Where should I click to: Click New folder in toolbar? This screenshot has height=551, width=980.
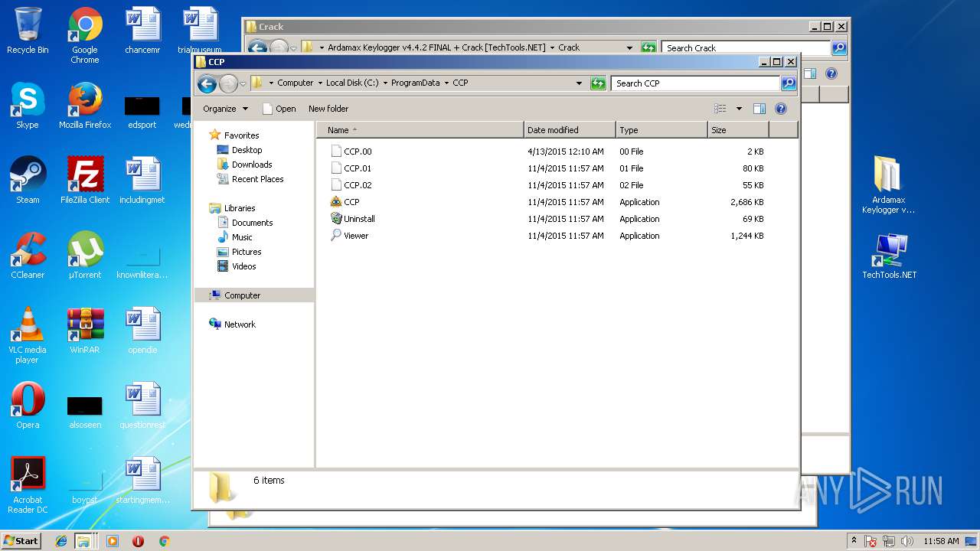[328, 109]
